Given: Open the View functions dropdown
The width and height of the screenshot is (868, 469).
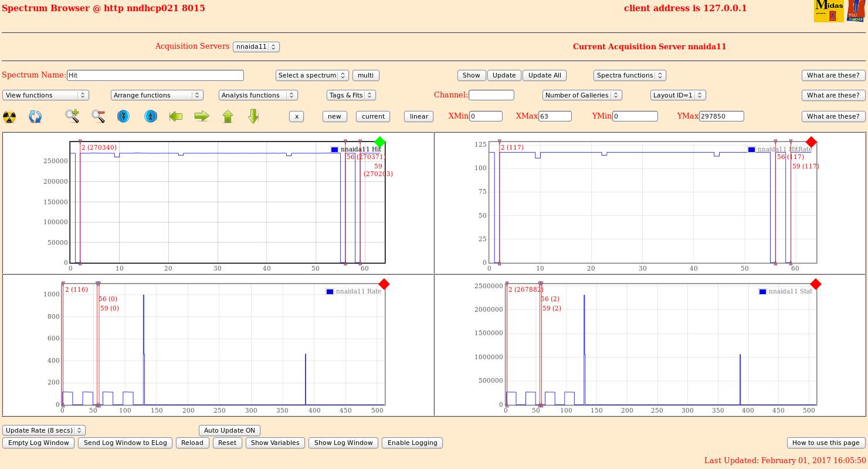Looking at the screenshot, I should click(x=46, y=95).
